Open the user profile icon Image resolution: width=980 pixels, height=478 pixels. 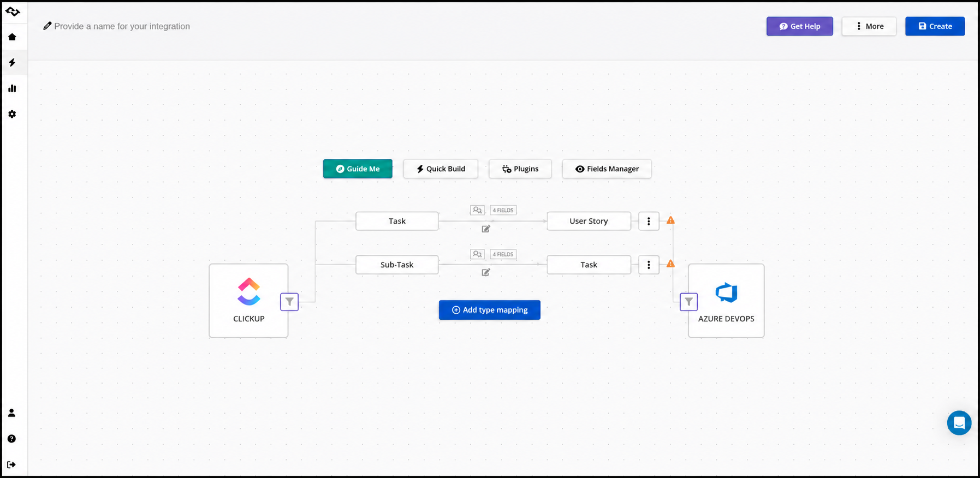click(x=11, y=413)
